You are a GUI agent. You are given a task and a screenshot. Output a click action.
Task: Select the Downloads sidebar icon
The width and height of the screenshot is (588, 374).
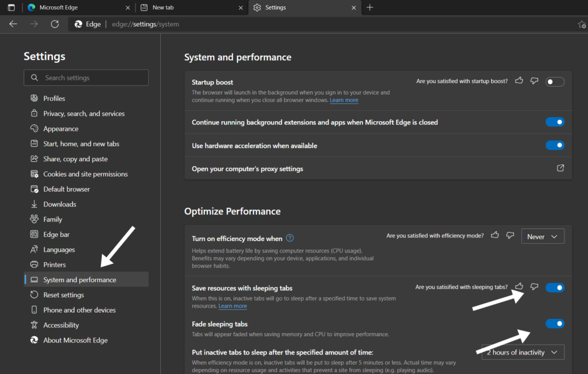[x=35, y=204]
